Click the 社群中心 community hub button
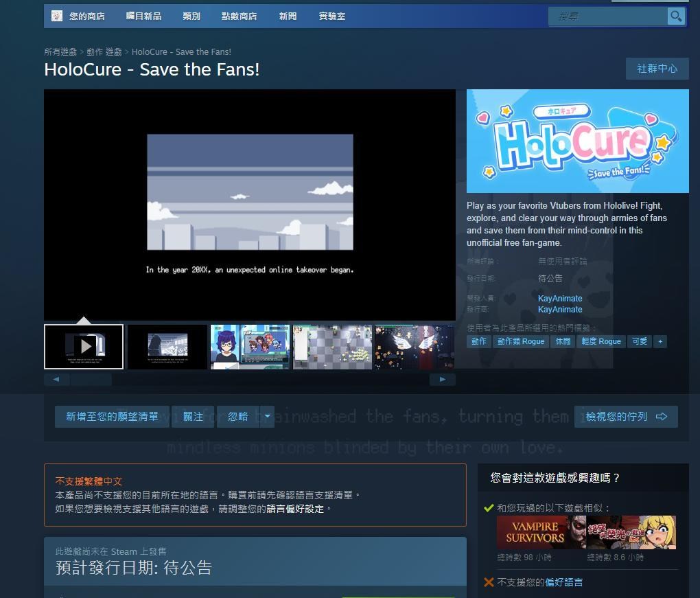700x598 pixels. [x=657, y=69]
